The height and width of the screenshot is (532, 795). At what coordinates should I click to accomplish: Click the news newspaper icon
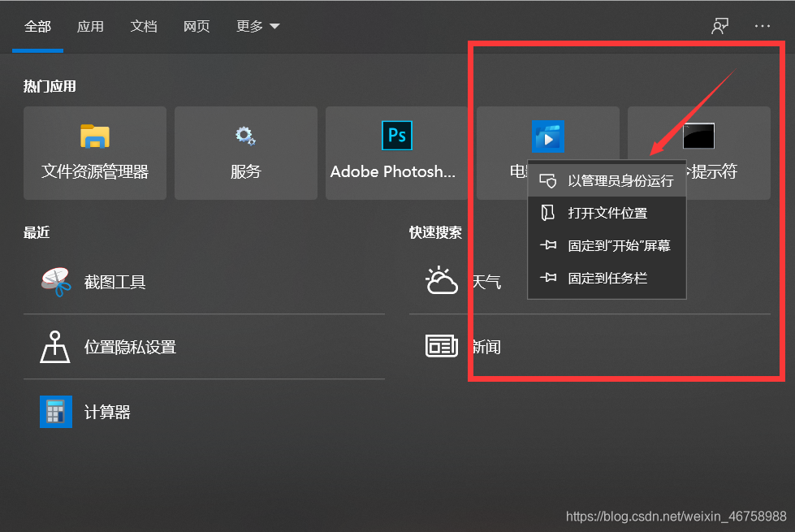[441, 346]
